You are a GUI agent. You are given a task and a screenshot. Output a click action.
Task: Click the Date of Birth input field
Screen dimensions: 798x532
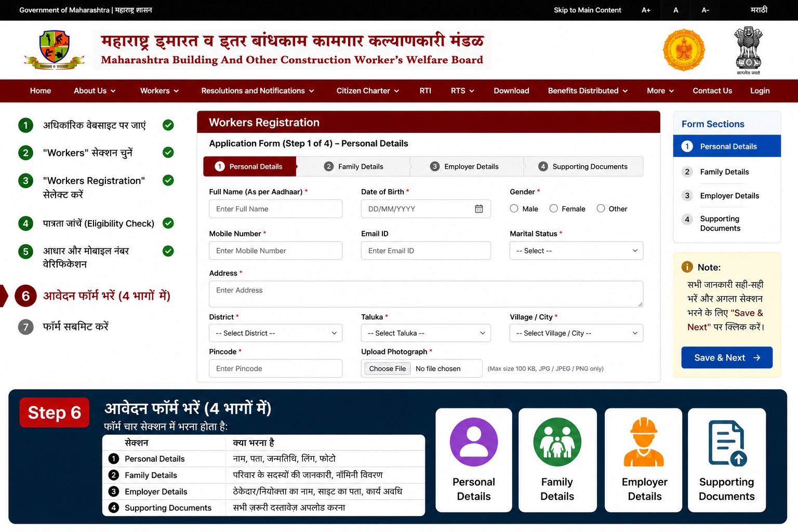[x=426, y=209]
